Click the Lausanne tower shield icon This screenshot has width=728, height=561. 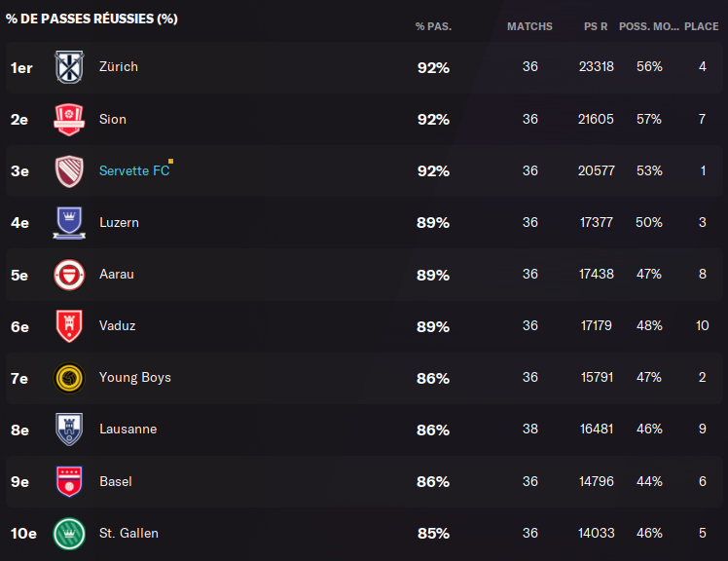click(69, 430)
